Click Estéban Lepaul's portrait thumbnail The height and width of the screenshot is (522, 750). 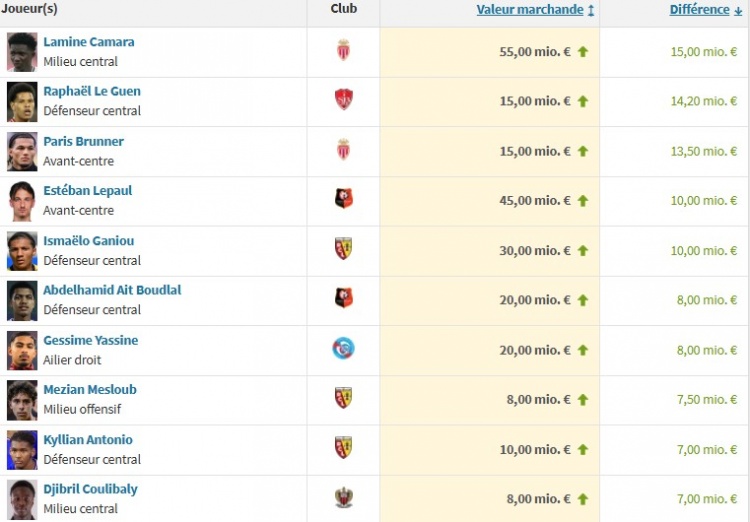(22, 201)
